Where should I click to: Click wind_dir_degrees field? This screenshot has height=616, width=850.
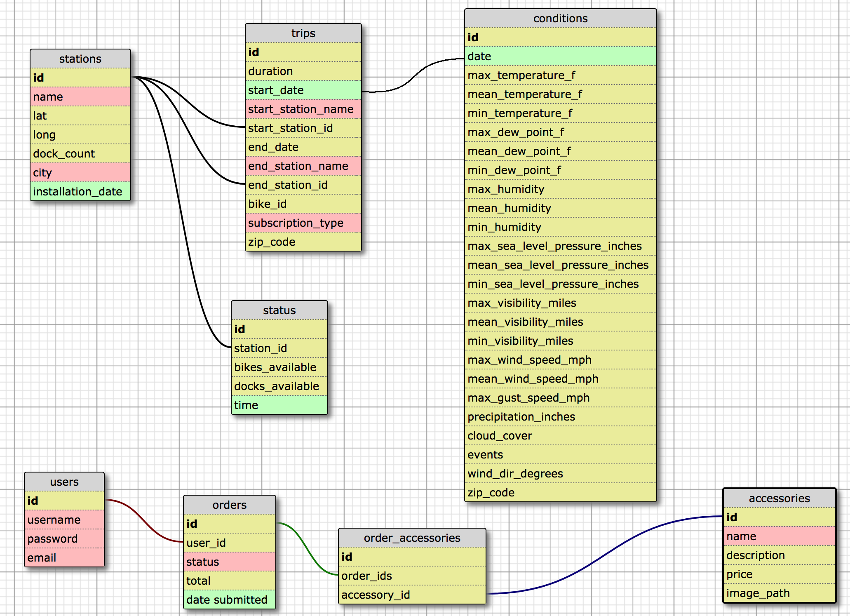561,473
